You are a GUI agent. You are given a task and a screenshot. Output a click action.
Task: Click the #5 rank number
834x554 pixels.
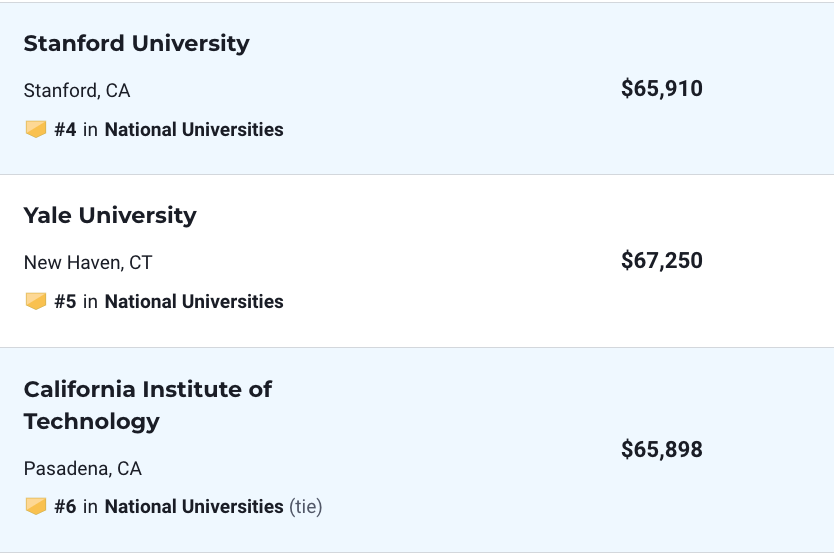[x=65, y=302]
